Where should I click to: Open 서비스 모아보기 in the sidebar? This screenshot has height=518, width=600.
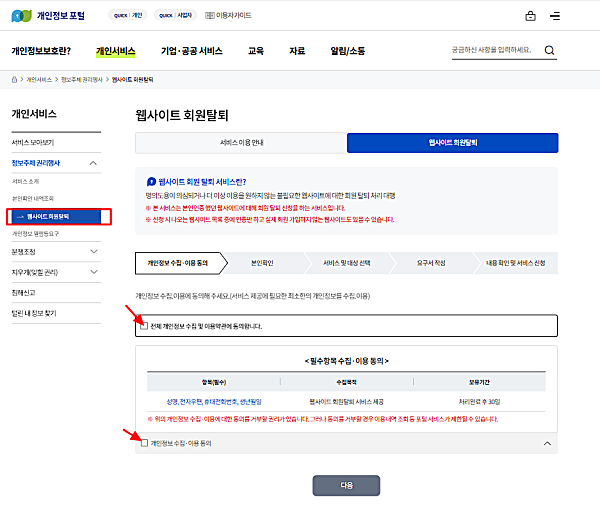tap(33, 142)
